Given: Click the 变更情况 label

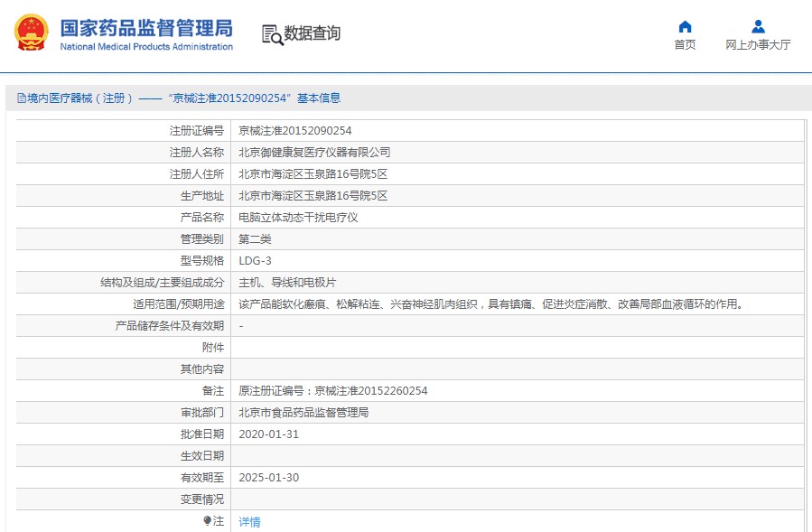Looking at the screenshot, I should (202, 499).
